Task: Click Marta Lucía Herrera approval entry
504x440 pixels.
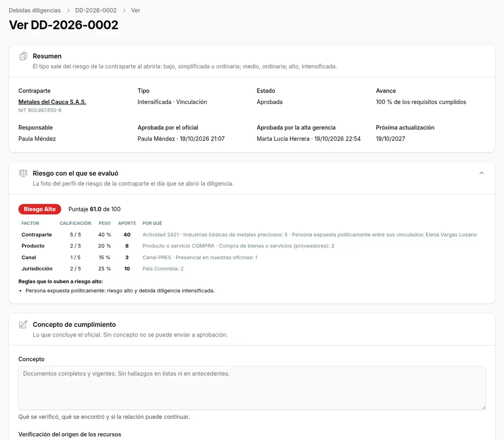Action: pos(309,139)
